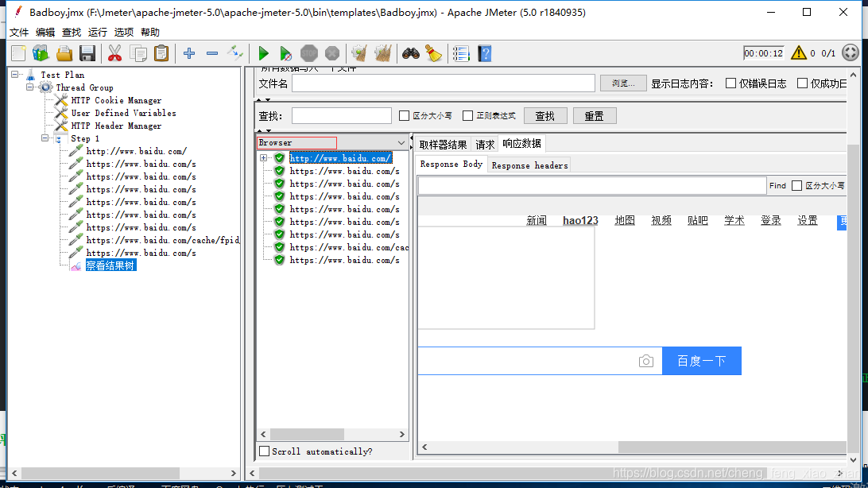The width and height of the screenshot is (868, 488).
Task: Start the test with the green arrow
Action: [264, 54]
